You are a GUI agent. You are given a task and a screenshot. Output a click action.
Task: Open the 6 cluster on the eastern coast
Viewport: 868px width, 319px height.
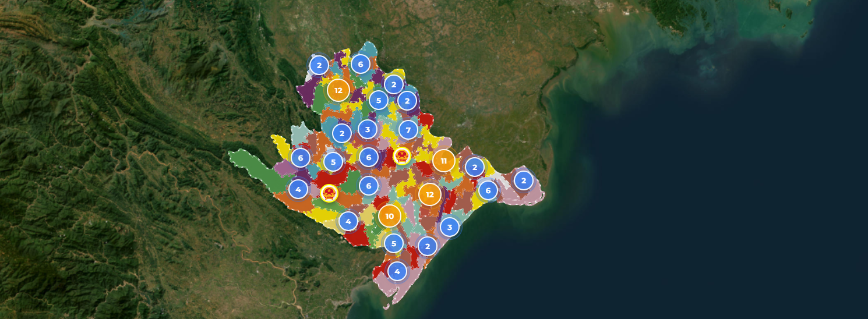[x=488, y=190]
